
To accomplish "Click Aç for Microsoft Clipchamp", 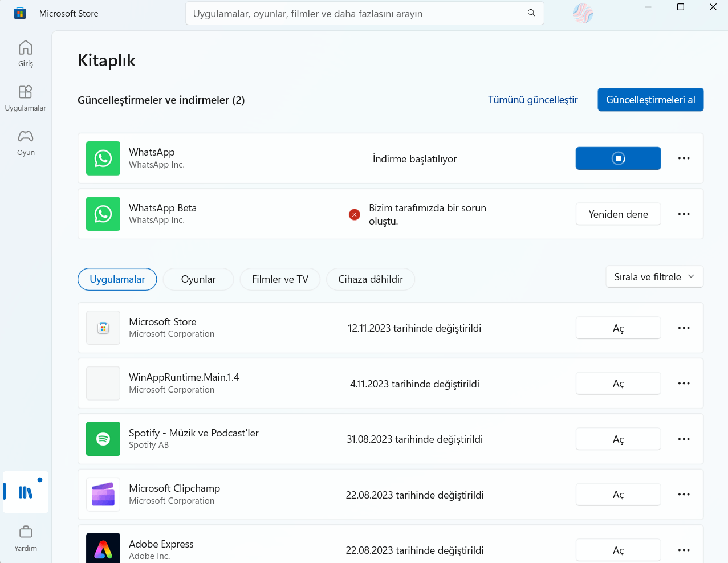I will (619, 495).
